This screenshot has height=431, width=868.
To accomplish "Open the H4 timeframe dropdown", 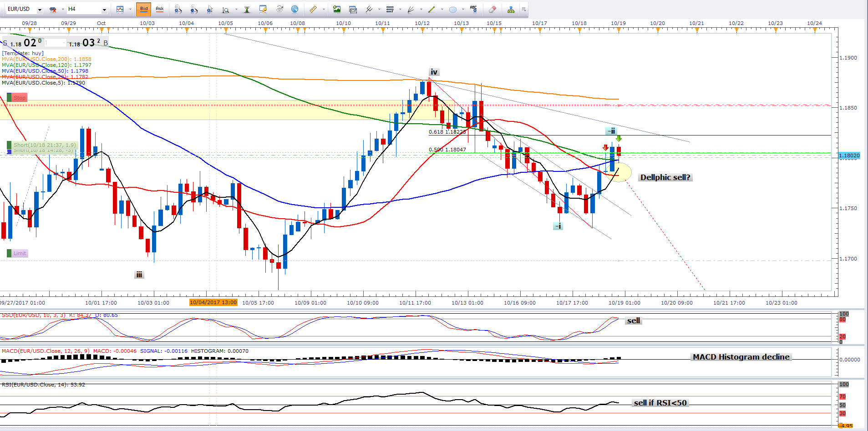I will coord(104,10).
